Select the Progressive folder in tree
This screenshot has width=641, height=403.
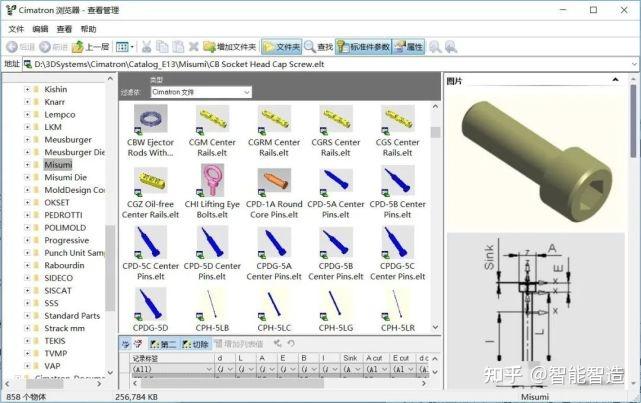pos(66,240)
